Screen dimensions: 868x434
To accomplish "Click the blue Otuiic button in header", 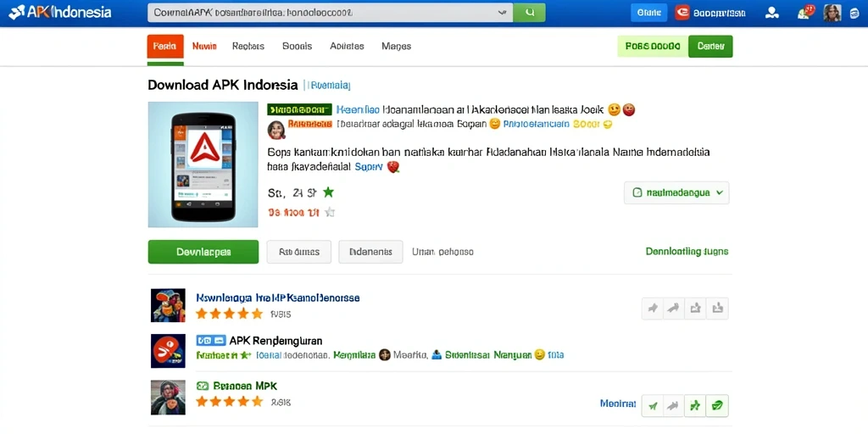I will 648,13.
